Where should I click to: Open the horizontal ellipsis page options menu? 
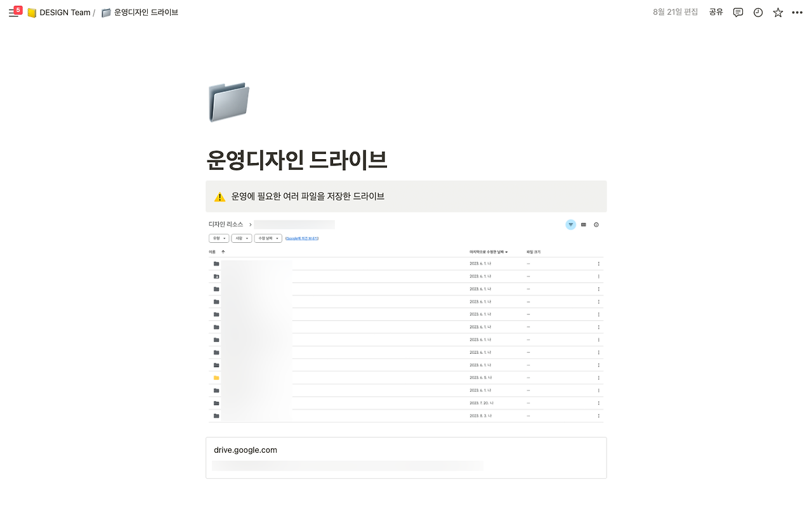click(797, 13)
